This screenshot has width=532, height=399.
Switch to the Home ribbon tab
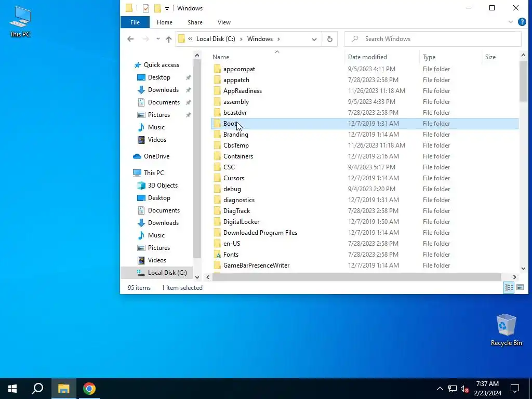coord(165,22)
